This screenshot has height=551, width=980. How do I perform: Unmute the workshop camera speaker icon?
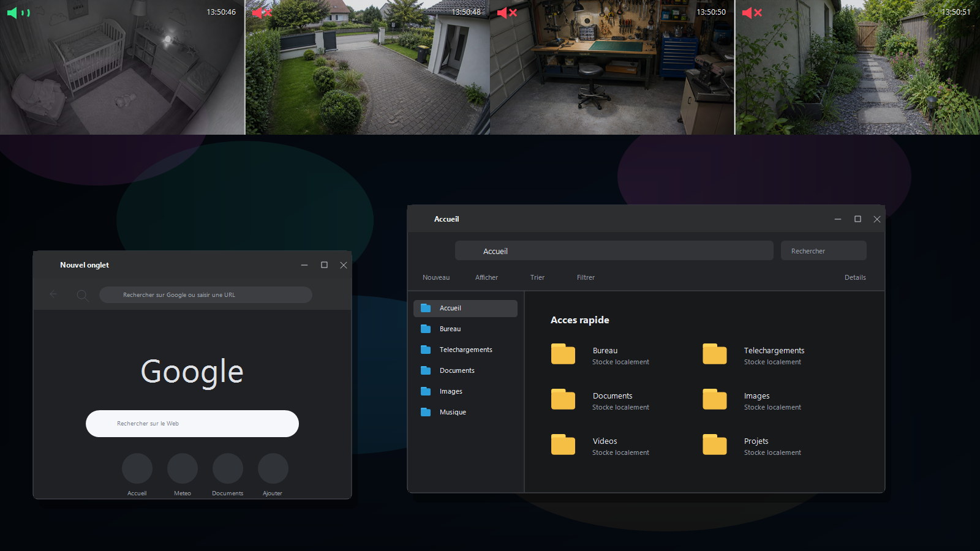coord(507,13)
